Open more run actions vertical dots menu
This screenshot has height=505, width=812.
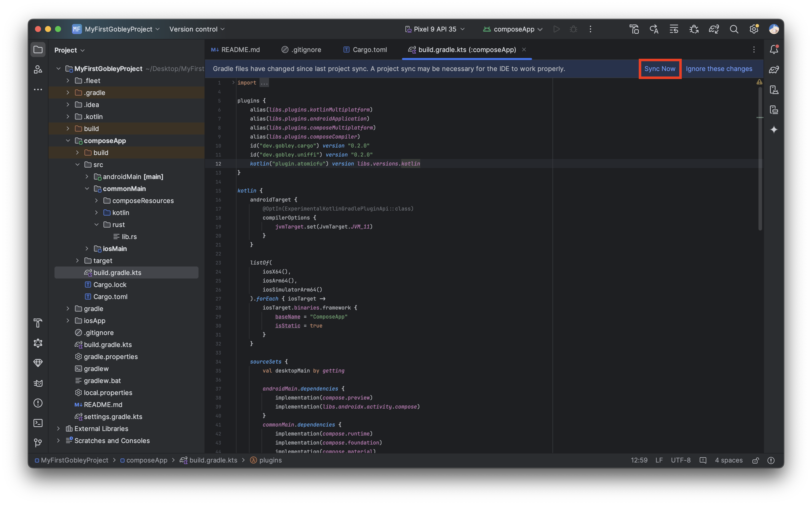(590, 29)
